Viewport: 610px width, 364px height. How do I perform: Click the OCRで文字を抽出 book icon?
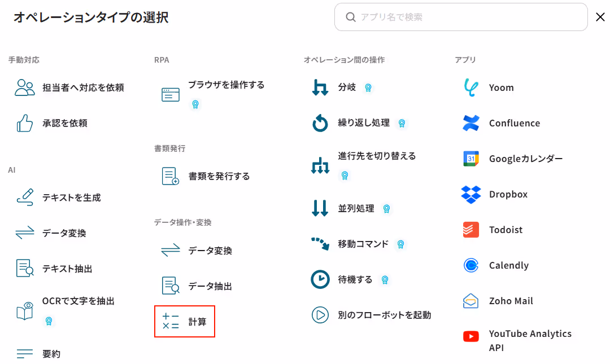pyautogui.click(x=24, y=311)
